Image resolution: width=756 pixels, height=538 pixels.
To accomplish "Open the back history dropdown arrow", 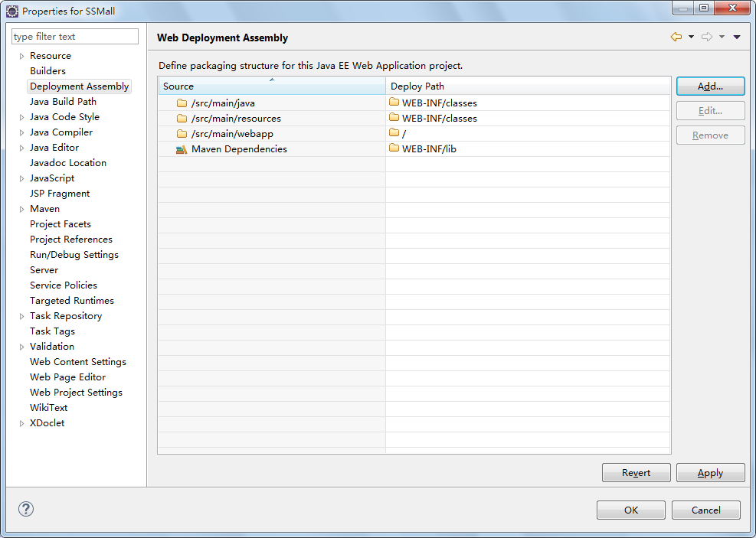I will pos(691,37).
